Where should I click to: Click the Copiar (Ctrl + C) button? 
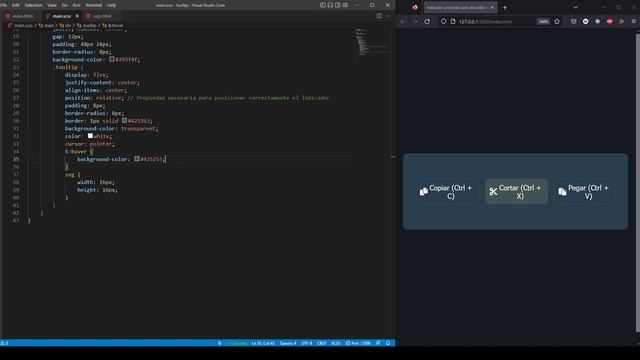pos(446,191)
